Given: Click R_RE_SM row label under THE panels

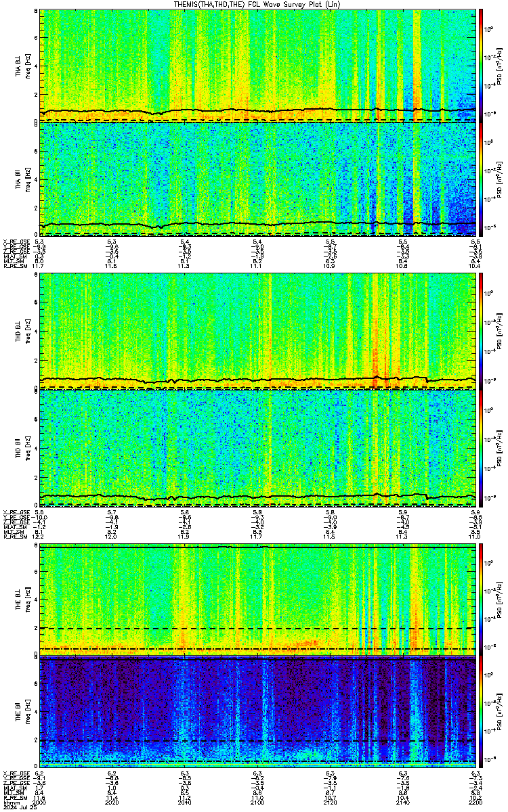Looking at the screenshot, I should 14,798.
